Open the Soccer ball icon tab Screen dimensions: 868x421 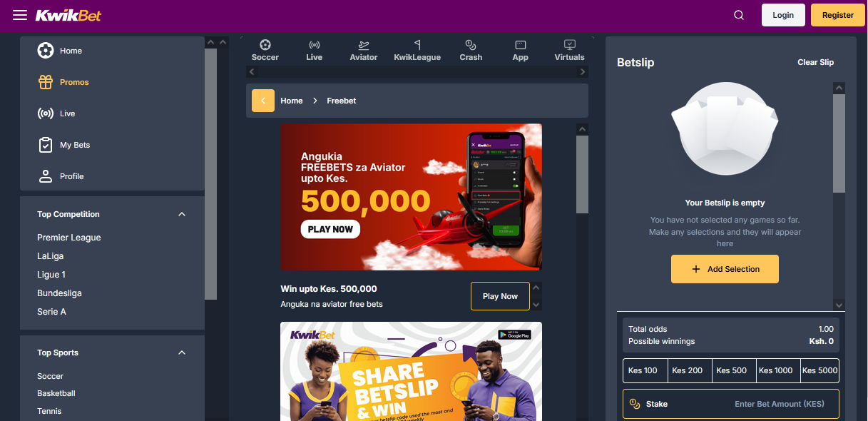point(265,45)
